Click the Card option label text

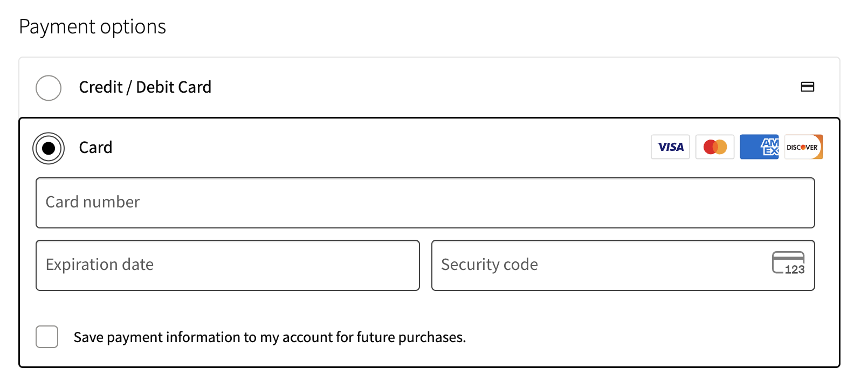tap(95, 148)
